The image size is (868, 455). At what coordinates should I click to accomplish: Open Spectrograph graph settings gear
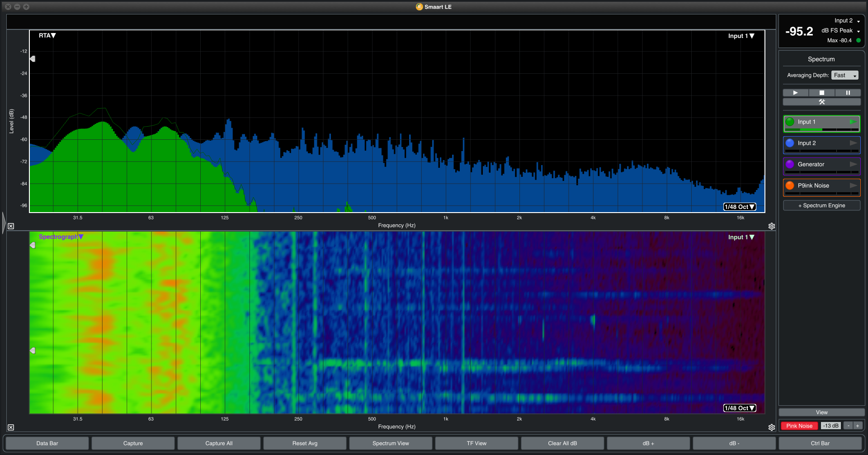[772, 427]
